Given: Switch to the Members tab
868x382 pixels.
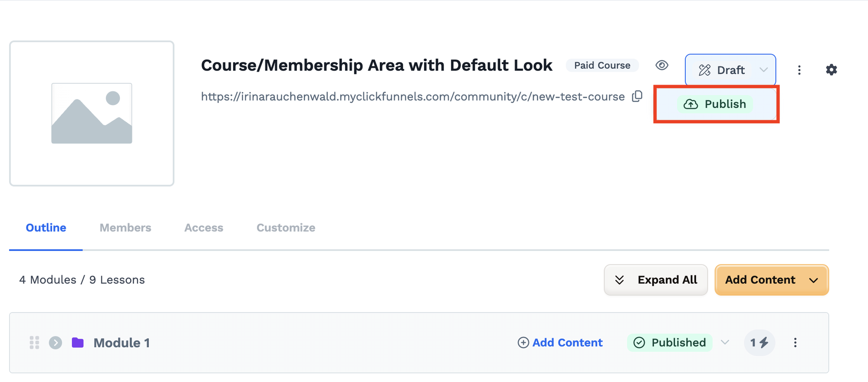Looking at the screenshot, I should click(125, 228).
